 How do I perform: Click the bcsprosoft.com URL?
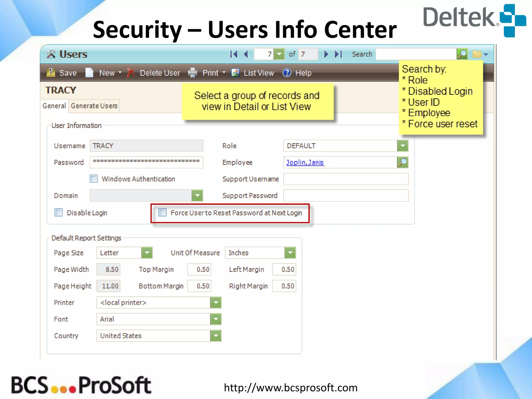[291, 388]
